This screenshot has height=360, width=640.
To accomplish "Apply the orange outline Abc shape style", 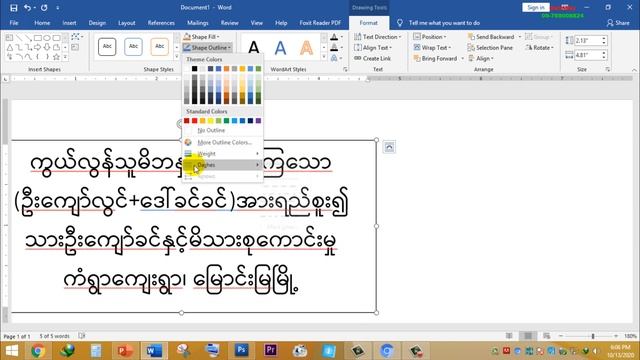I will coord(160,47).
